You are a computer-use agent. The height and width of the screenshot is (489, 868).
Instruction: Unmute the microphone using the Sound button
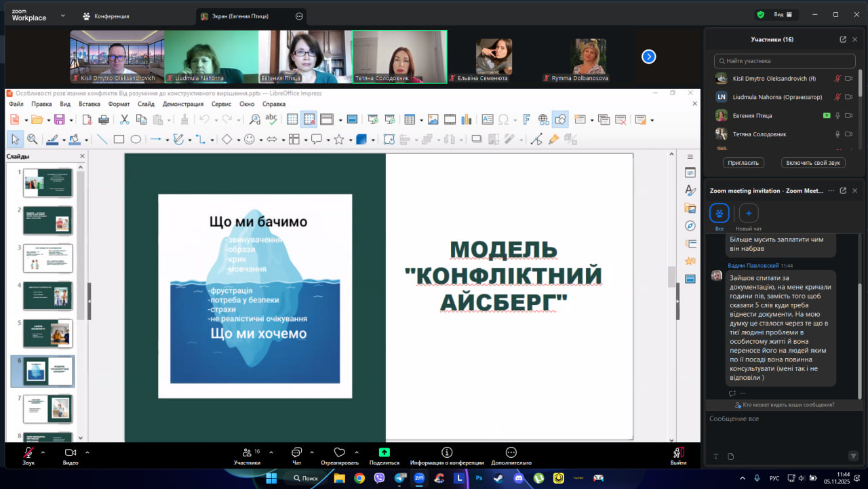pyautogui.click(x=28, y=453)
